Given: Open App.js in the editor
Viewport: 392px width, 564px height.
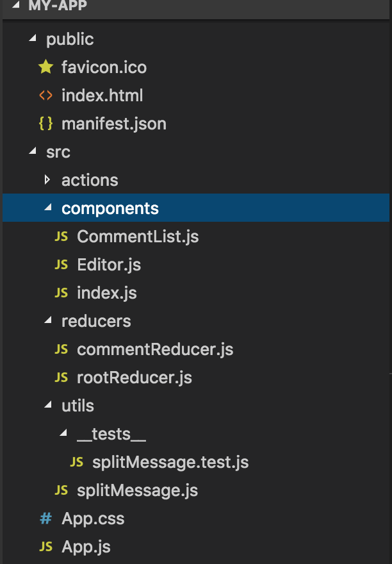Looking at the screenshot, I should coord(86,547).
